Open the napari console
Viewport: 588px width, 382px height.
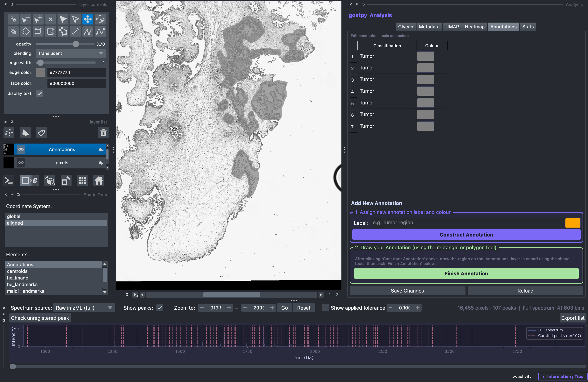[x=9, y=181]
